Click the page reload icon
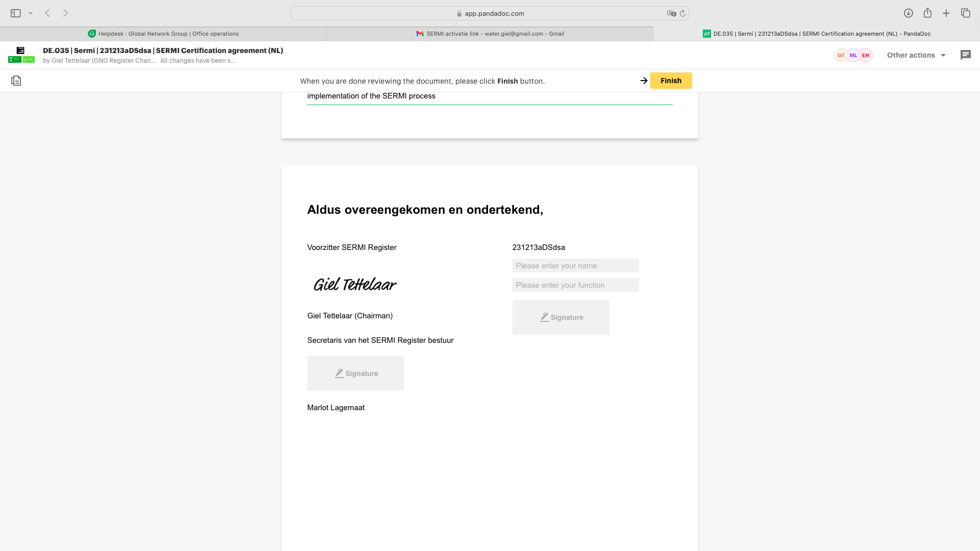The image size is (980, 551). [x=682, y=13]
